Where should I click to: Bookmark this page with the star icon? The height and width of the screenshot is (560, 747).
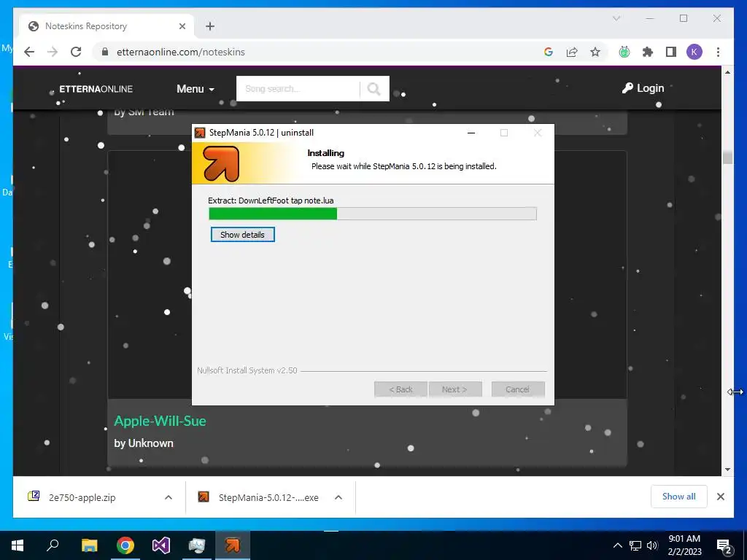tap(595, 52)
